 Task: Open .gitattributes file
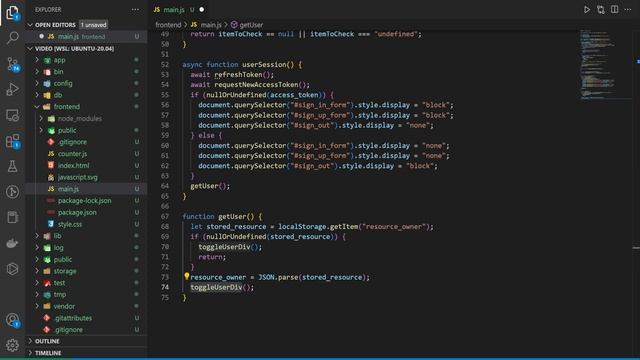coord(73,318)
